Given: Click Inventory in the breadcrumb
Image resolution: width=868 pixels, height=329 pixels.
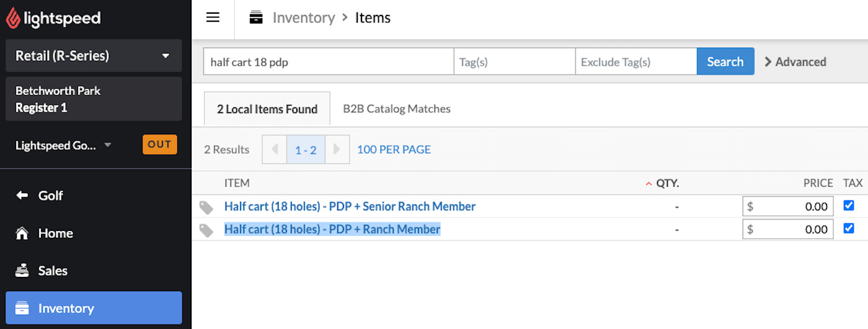Looking at the screenshot, I should 304,18.
